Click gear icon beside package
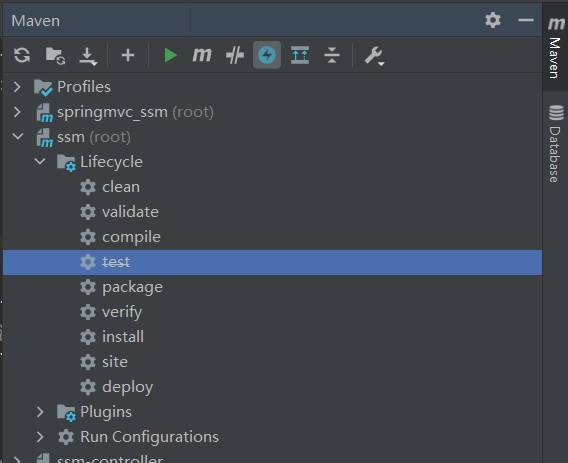This screenshot has width=568, height=463. [88, 287]
